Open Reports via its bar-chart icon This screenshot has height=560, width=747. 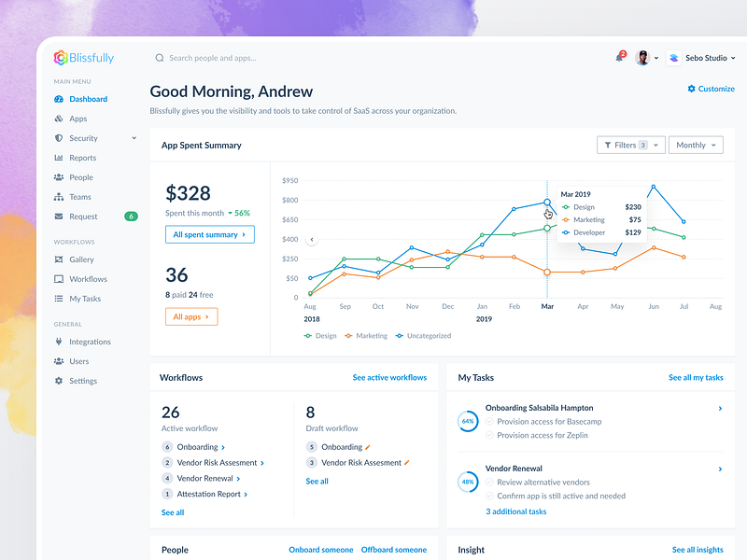click(x=59, y=158)
